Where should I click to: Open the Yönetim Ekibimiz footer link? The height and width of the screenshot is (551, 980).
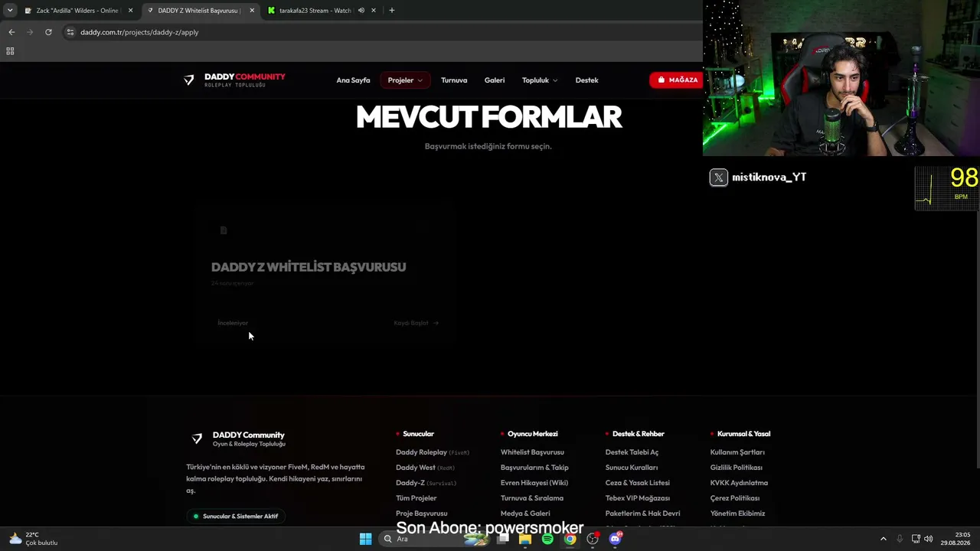[737, 514]
